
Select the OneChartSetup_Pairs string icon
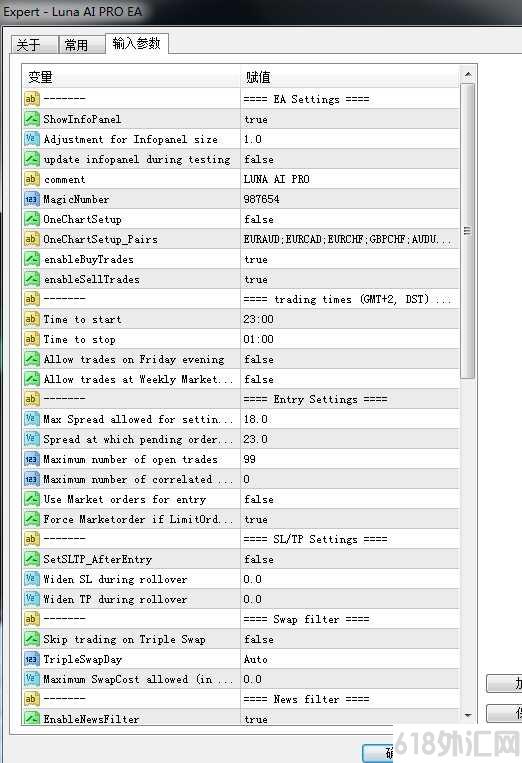[x=32, y=239]
